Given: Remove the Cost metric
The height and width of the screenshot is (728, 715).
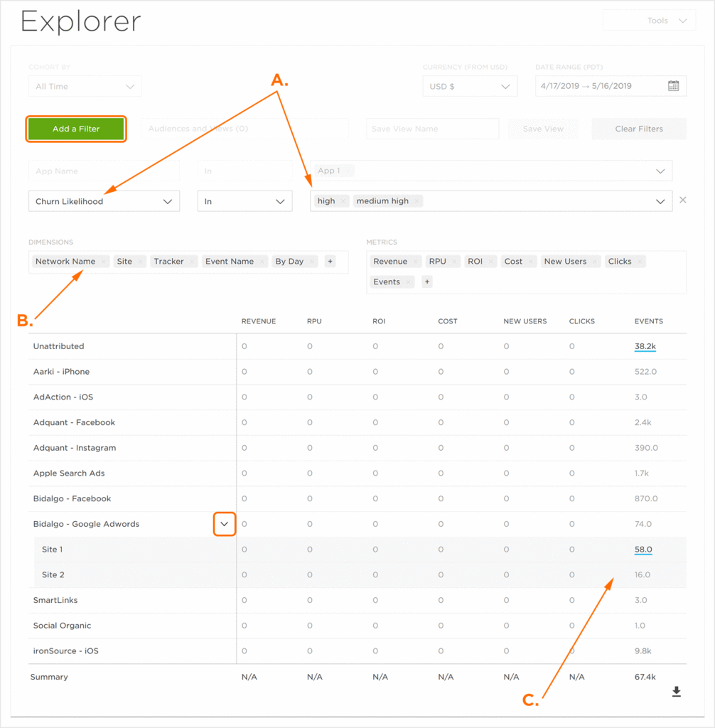Looking at the screenshot, I should pos(531,262).
